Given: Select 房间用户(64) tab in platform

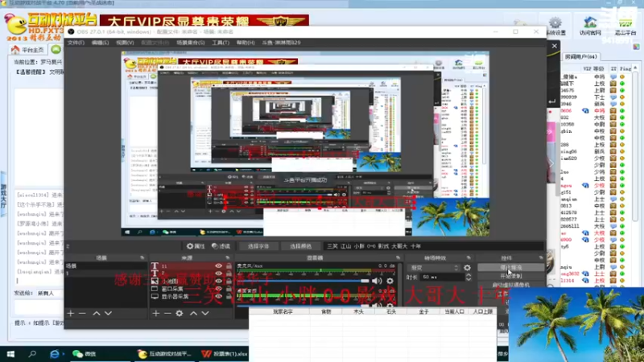Looking at the screenshot, I should coord(580,56).
